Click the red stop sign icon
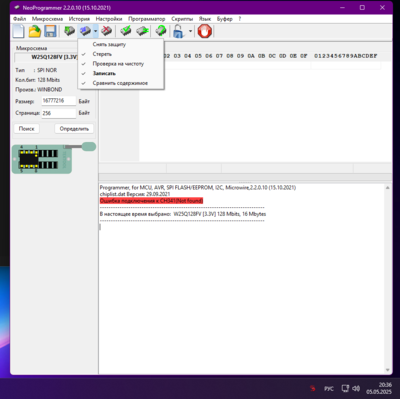 pos(205,32)
